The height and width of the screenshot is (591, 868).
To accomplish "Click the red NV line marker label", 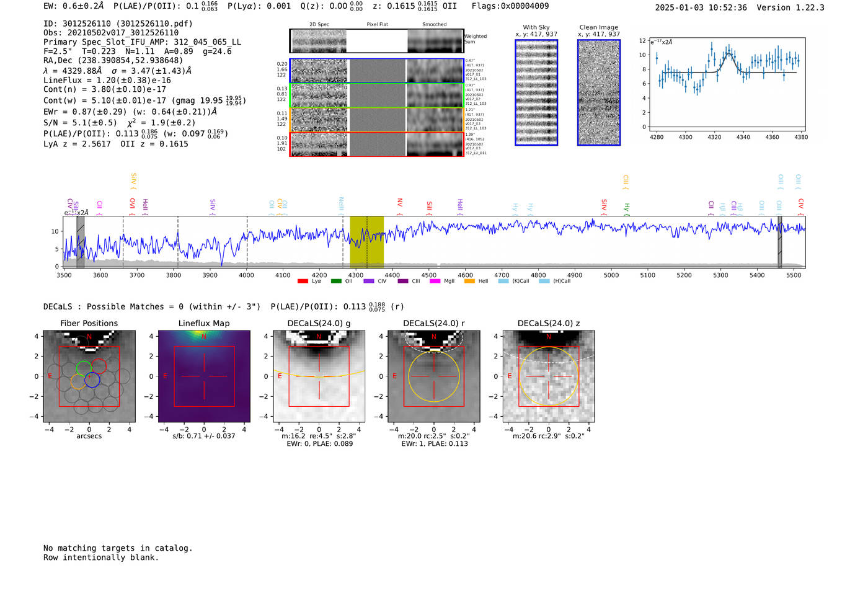I will [400, 203].
